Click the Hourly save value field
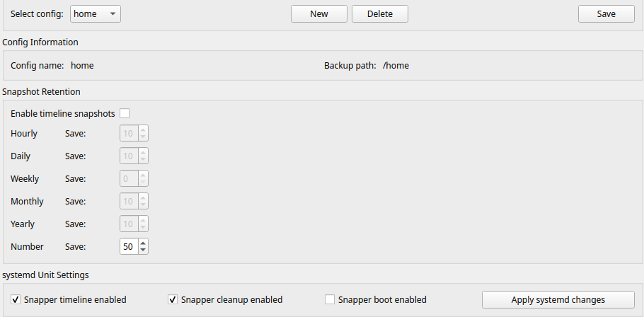 (129, 133)
